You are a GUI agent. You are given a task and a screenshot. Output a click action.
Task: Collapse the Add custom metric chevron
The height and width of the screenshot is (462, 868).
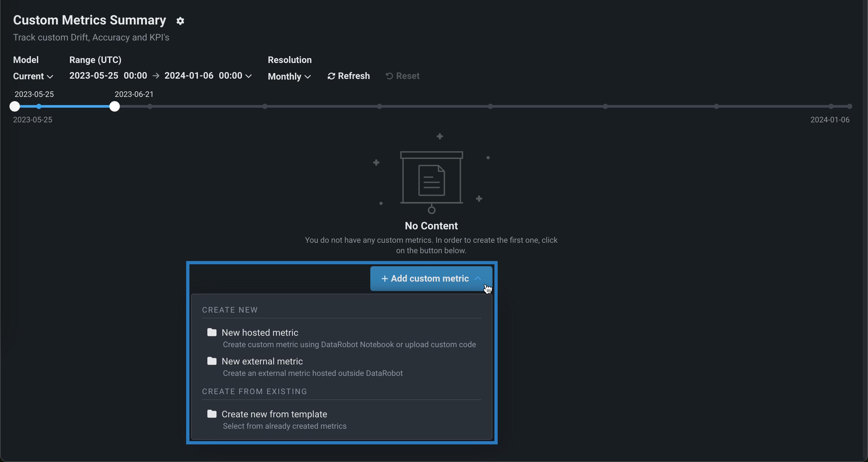click(x=477, y=279)
